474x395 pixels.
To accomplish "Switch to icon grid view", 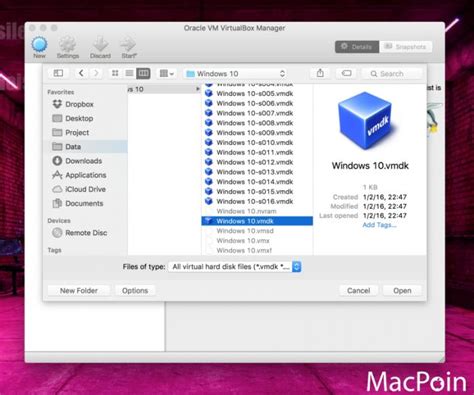I will (x=115, y=73).
